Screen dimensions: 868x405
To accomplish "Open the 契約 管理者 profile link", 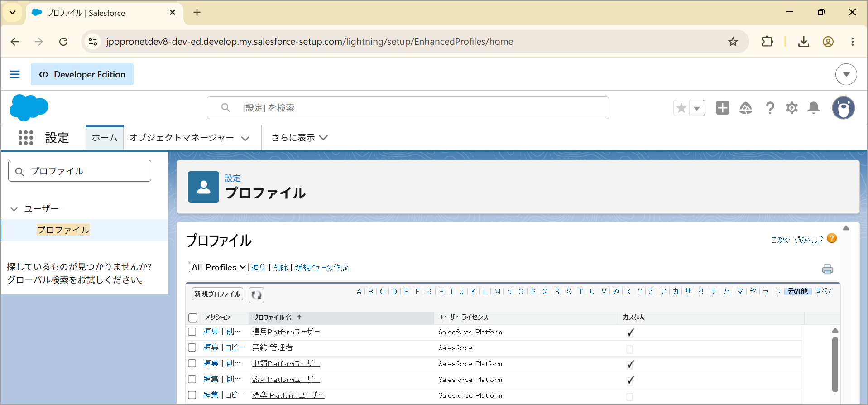I will click(x=273, y=347).
